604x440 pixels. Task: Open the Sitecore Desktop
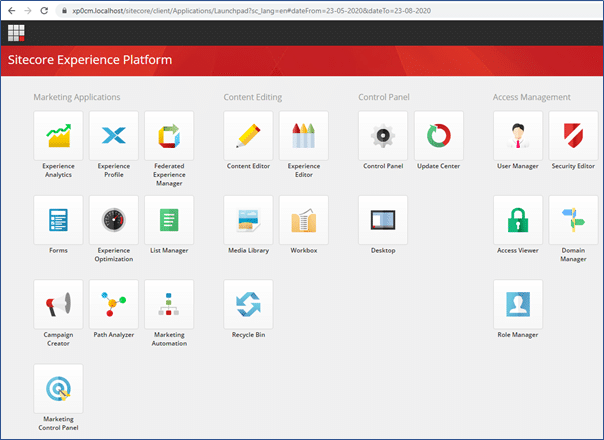(383, 220)
